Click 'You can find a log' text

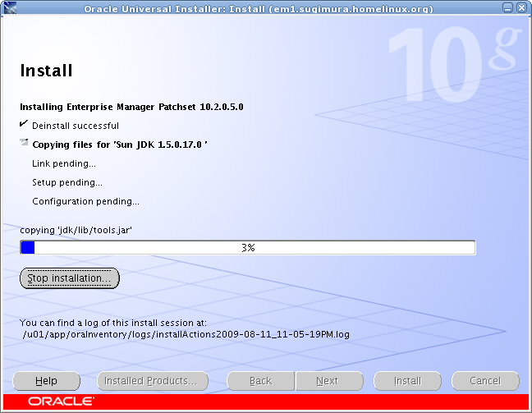(113, 323)
